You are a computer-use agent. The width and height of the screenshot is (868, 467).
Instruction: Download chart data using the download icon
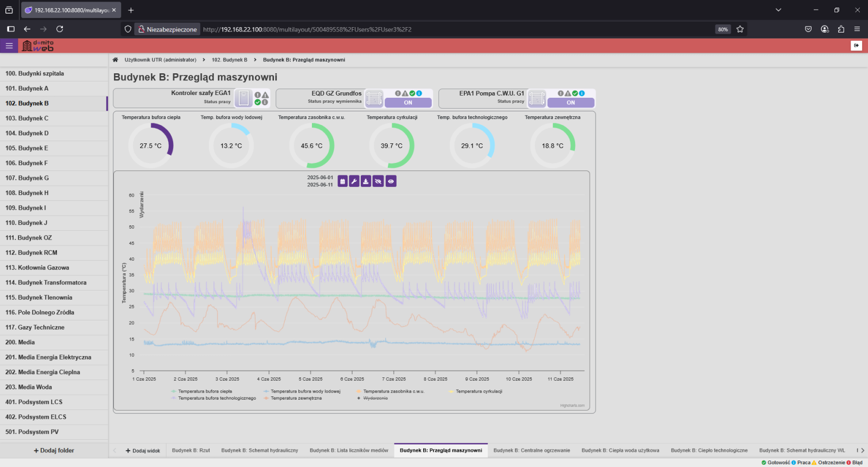[366, 181]
